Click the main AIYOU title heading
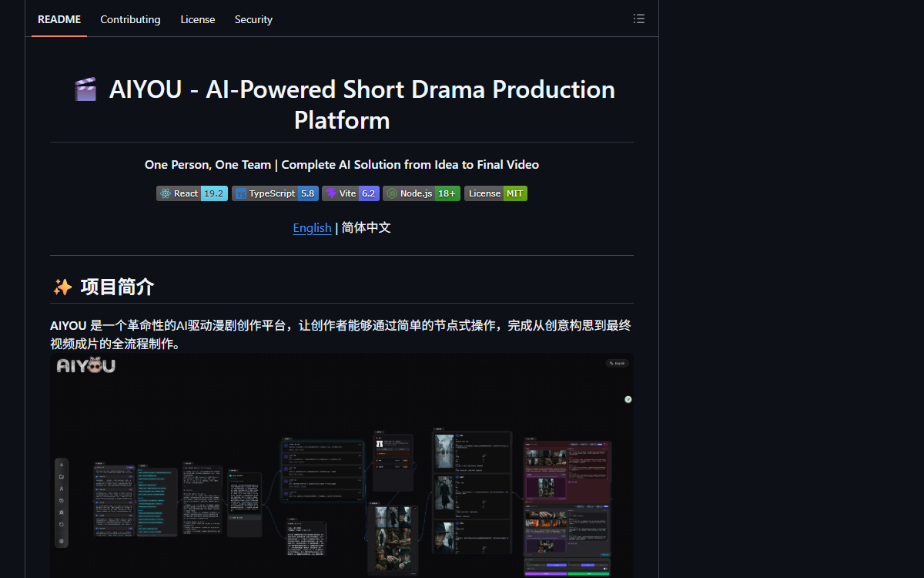Image resolution: width=924 pixels, height=578 pixels. [x=342, y=105]
